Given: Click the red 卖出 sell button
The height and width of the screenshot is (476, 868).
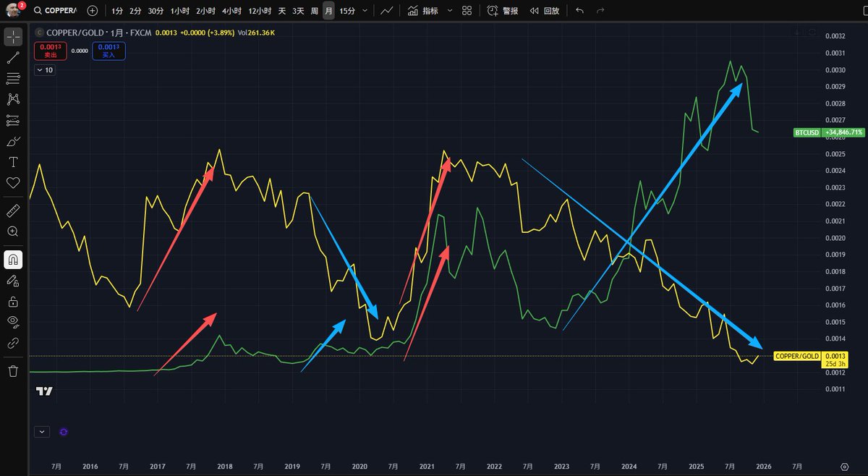Looking at the screenshot, I should click(x=51, y=51).
